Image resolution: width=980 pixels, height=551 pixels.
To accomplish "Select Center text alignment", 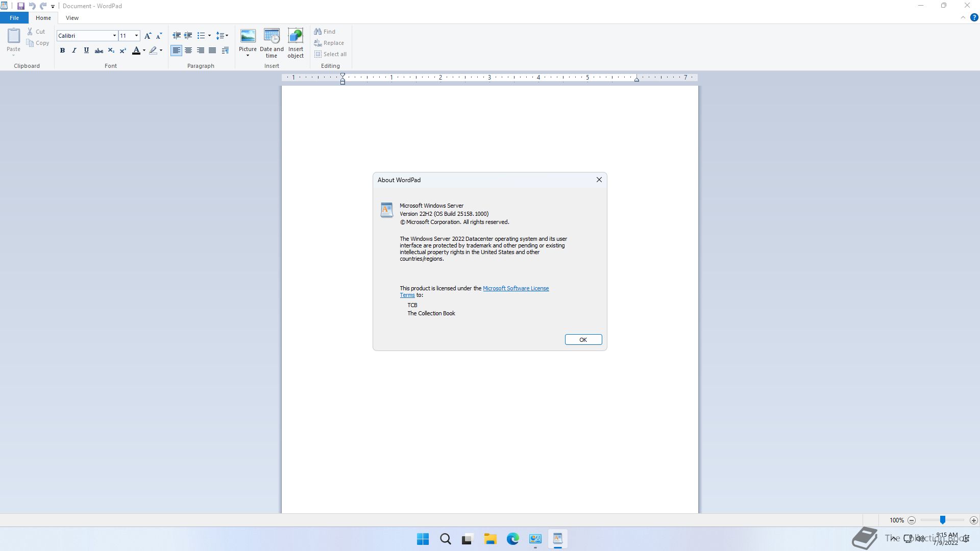I will tap(188, 51).
